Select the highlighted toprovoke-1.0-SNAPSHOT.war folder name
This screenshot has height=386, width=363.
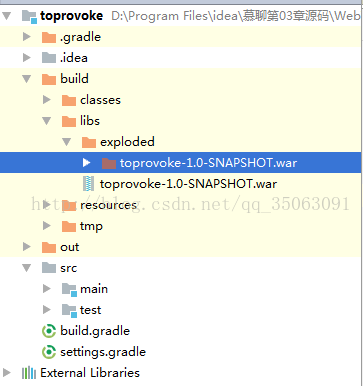point(208,163)
